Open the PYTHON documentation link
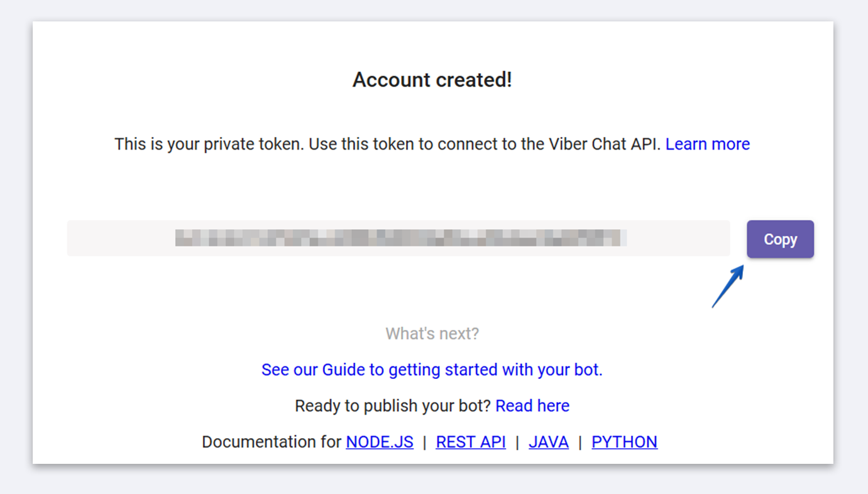868x494 pixels. [624, 442]
